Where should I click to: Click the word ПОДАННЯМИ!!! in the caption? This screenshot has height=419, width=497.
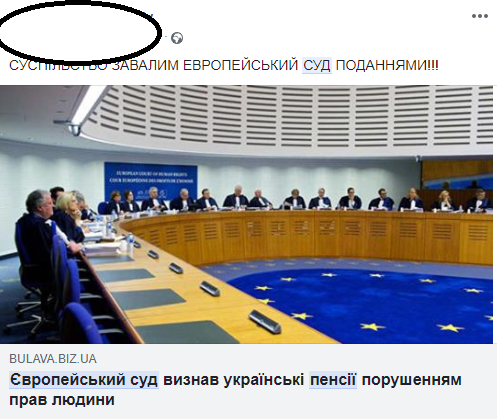pos(387,65)
